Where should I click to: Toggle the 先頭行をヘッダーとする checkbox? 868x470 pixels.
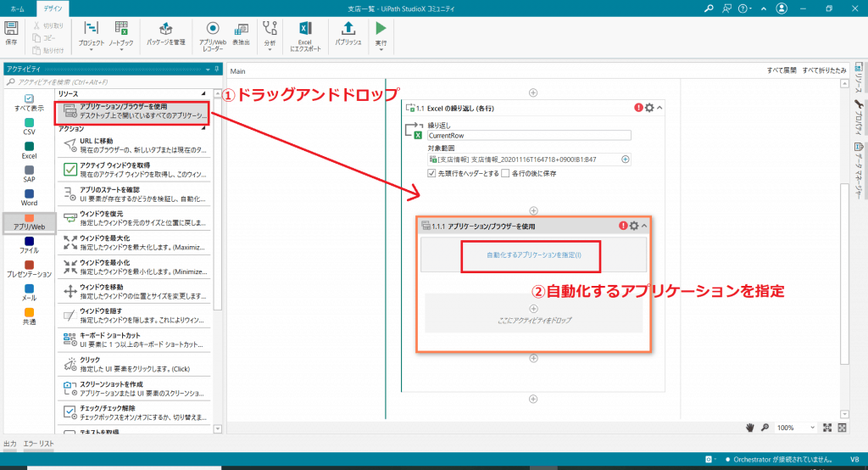tap(432, 173)
